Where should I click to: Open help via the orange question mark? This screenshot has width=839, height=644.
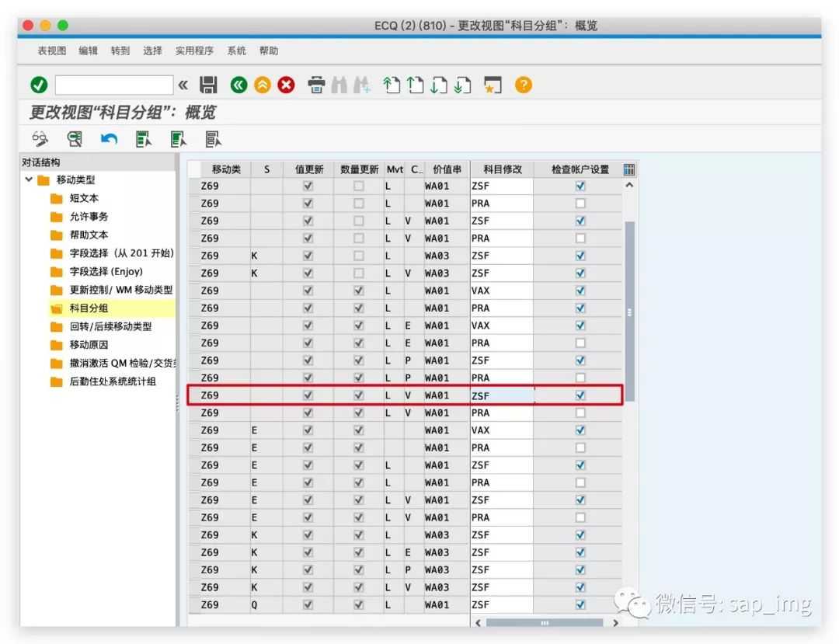click(524, 85)
